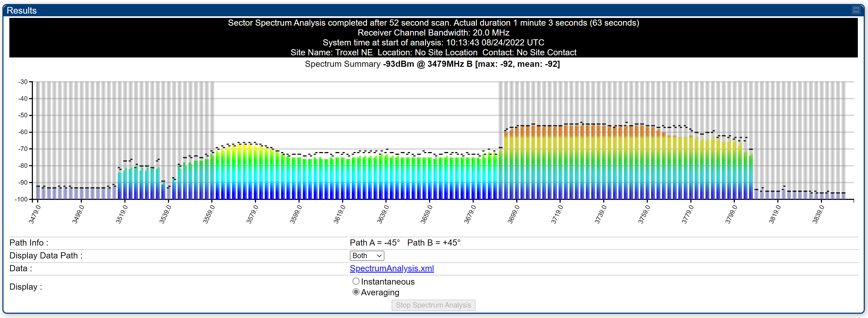
Task: Click the 3479.0 frequency axis label
Action: click(34, 214)
